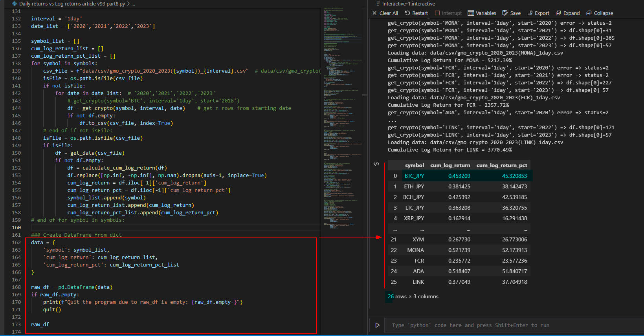This screenshot has width=644, height=336.
Task: Click the Restart kernel icon
Action: point(407,13)
